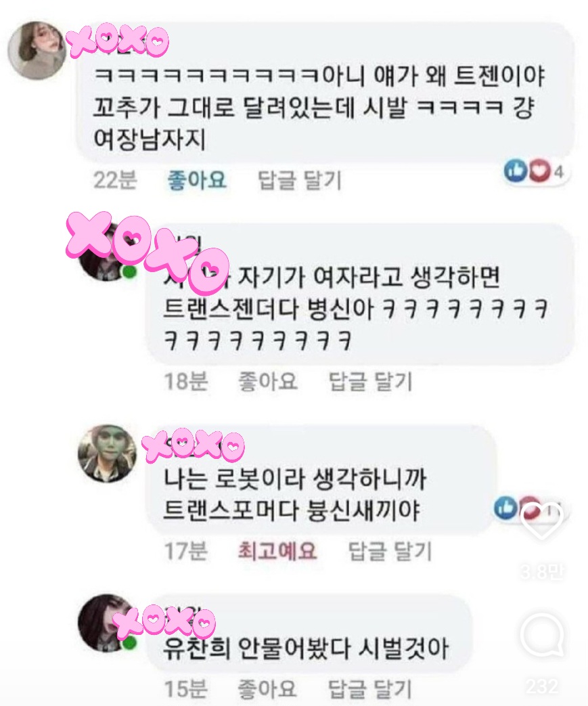Click 답글 달기 under the 22분 comment

tap(300, 179)
